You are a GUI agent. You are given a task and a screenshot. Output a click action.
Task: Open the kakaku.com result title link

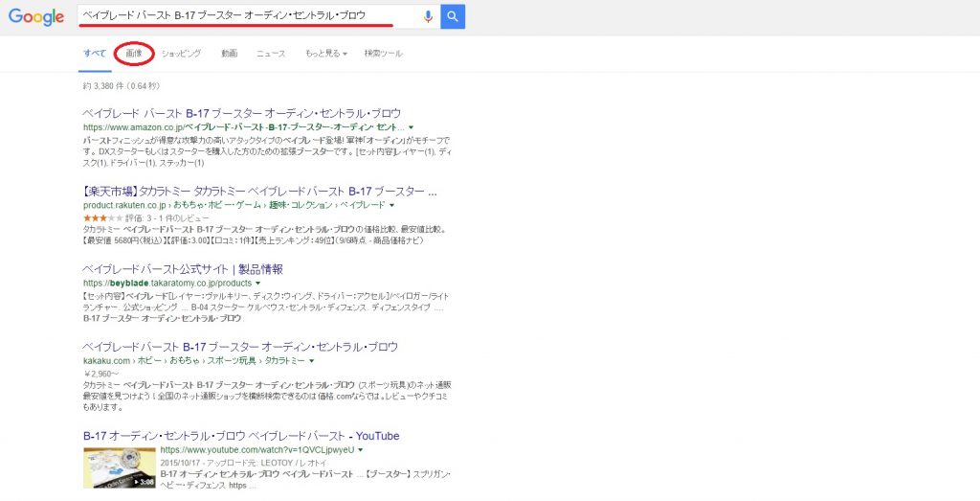240,347
